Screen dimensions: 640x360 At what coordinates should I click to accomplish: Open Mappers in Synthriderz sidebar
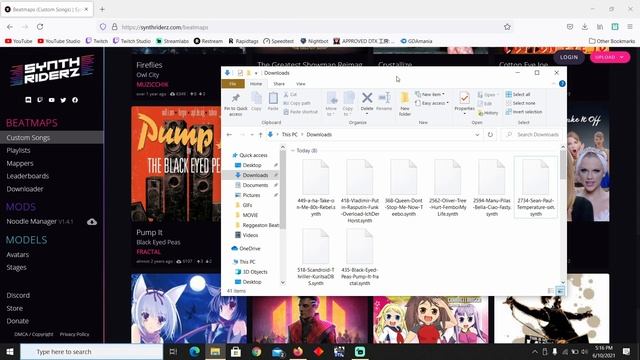pos(20,164)
